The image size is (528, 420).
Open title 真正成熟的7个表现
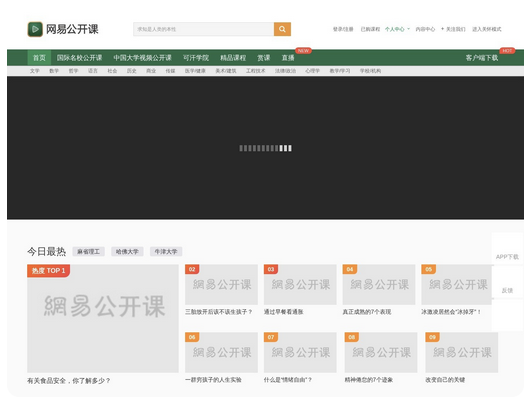(367, 312)
